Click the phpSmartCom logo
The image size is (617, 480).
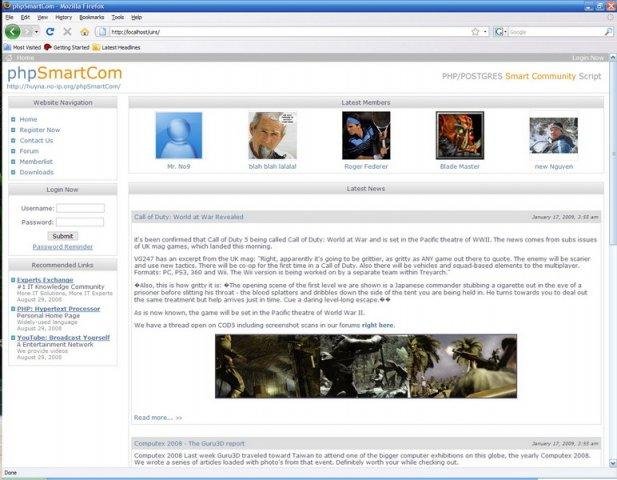click(65, 73)
